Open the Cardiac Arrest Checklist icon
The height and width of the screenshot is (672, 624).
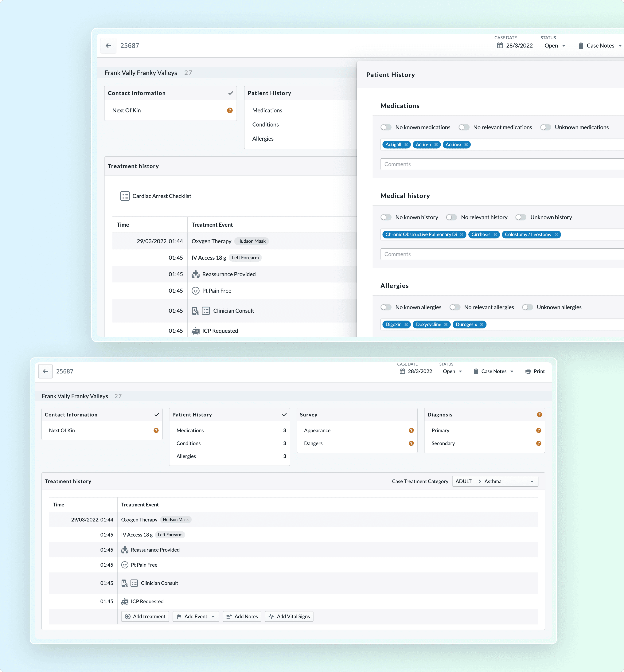point(125,196)
